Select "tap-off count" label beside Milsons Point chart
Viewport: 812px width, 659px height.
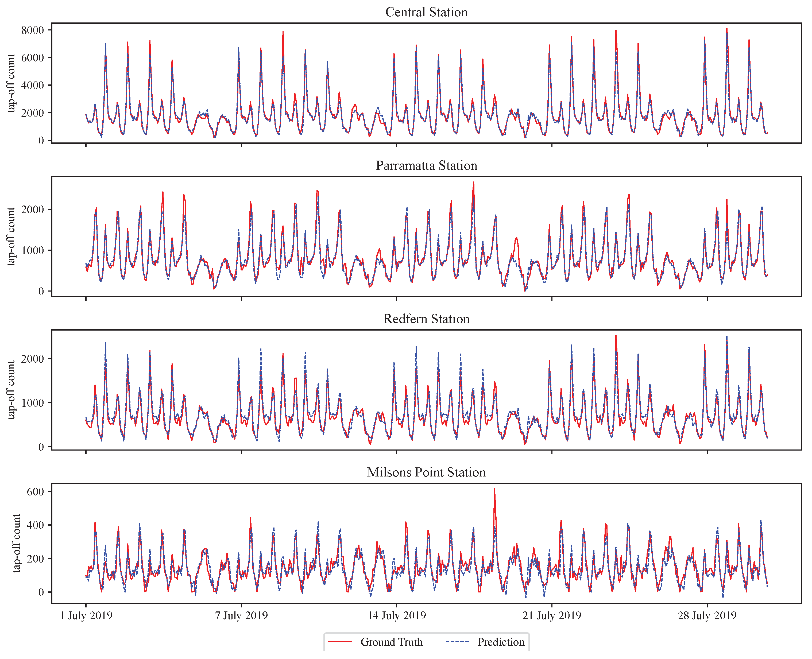pyautogui.click(x=16, y=543)
